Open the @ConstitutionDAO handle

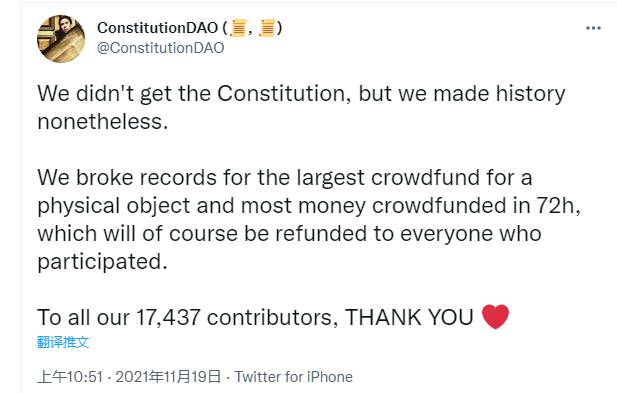click(161, 48)
